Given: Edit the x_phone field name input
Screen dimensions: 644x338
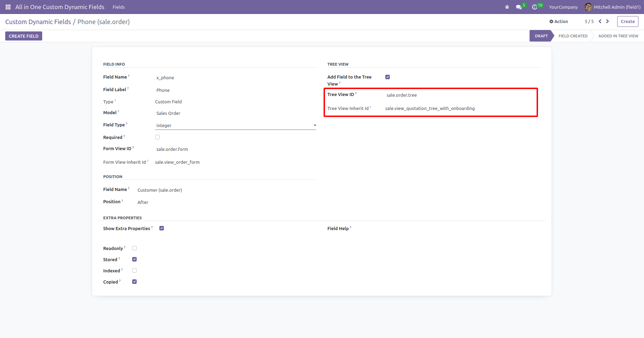Looking at the screenshot, I should coord(236,78).
